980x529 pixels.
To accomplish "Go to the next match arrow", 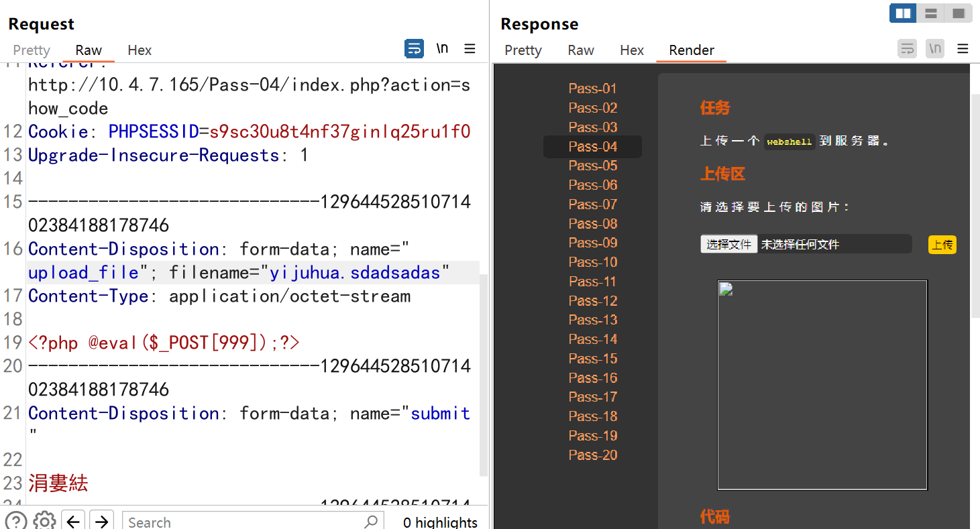I will (101, 521).
